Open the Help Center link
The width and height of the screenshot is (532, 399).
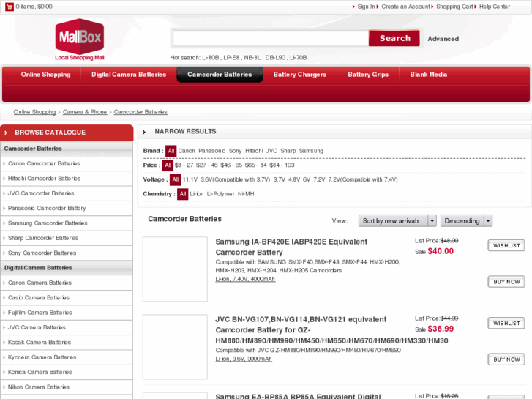coord(495,7)
